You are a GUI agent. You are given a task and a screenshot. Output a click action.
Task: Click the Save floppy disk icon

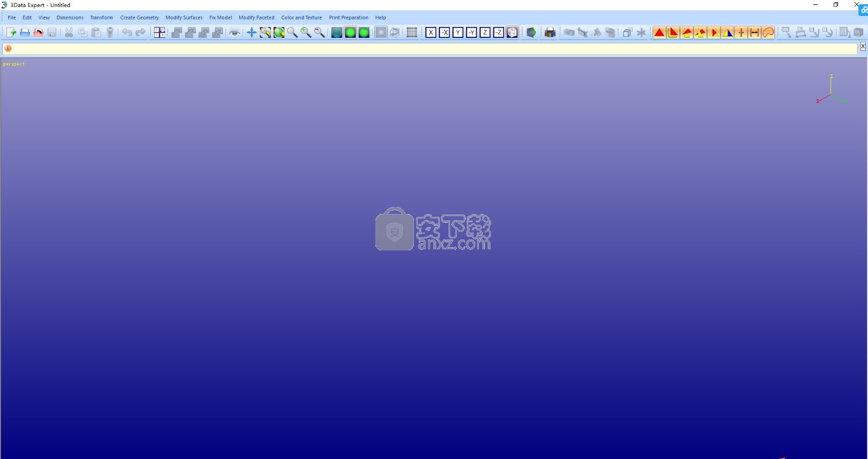coord(52,33)
